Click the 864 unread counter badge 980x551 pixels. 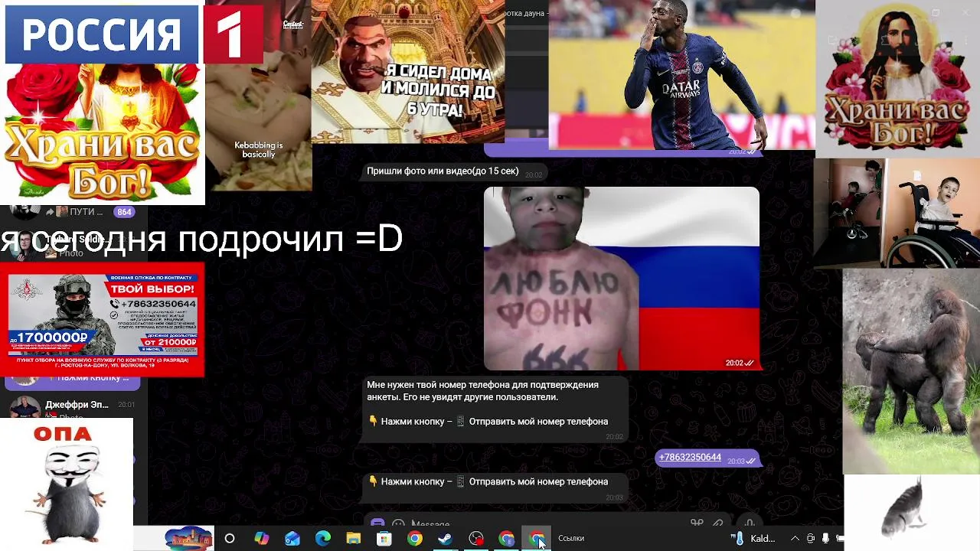pyautogui.click(x=123, y=212)
